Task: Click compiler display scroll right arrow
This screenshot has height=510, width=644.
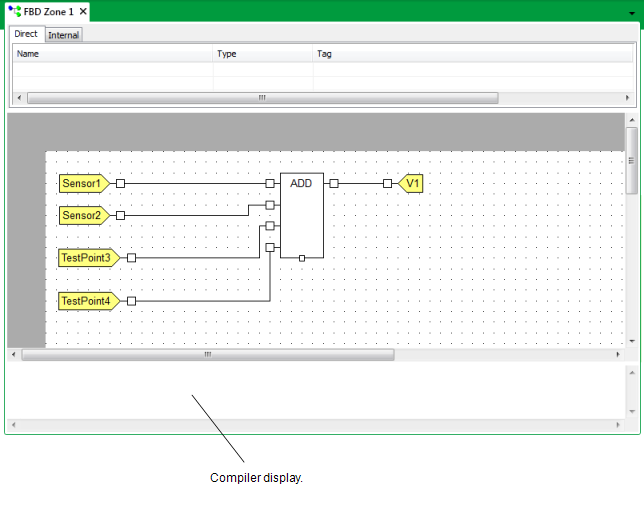Action: pos(618,425)
